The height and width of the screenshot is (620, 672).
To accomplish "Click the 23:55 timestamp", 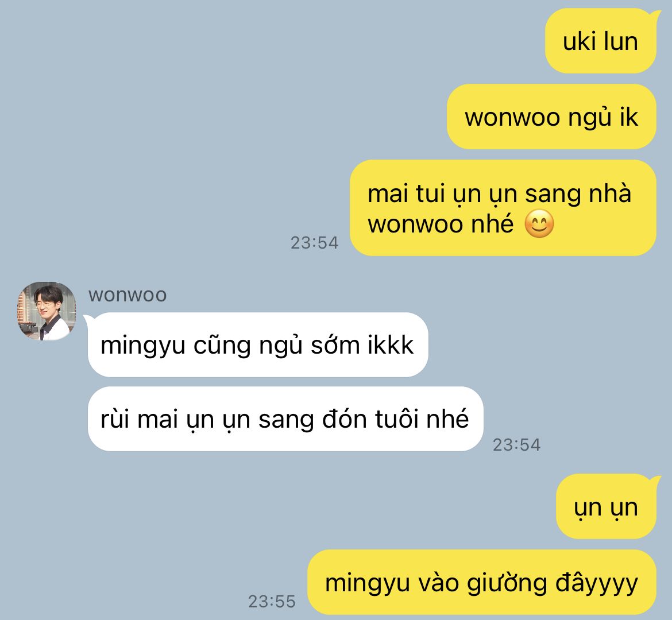I will coord(272,602).
